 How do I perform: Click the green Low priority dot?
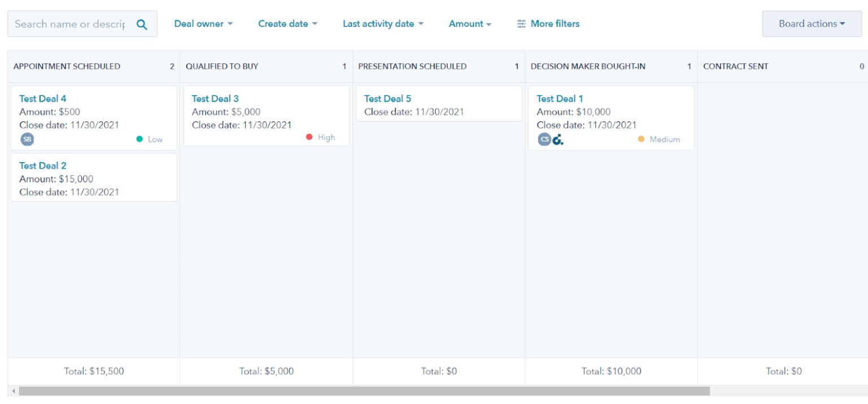tap(140, 138)
